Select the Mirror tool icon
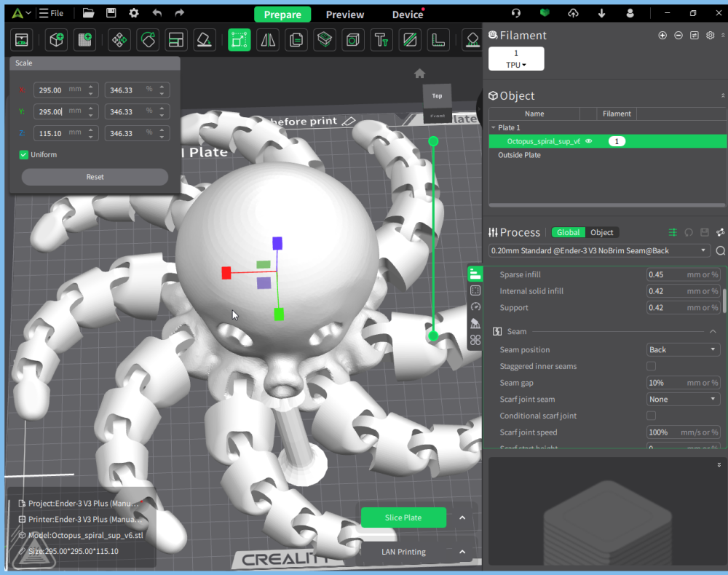Image resolution: width=728 pixels, height=575 pixels. click(x=268, y=40)
